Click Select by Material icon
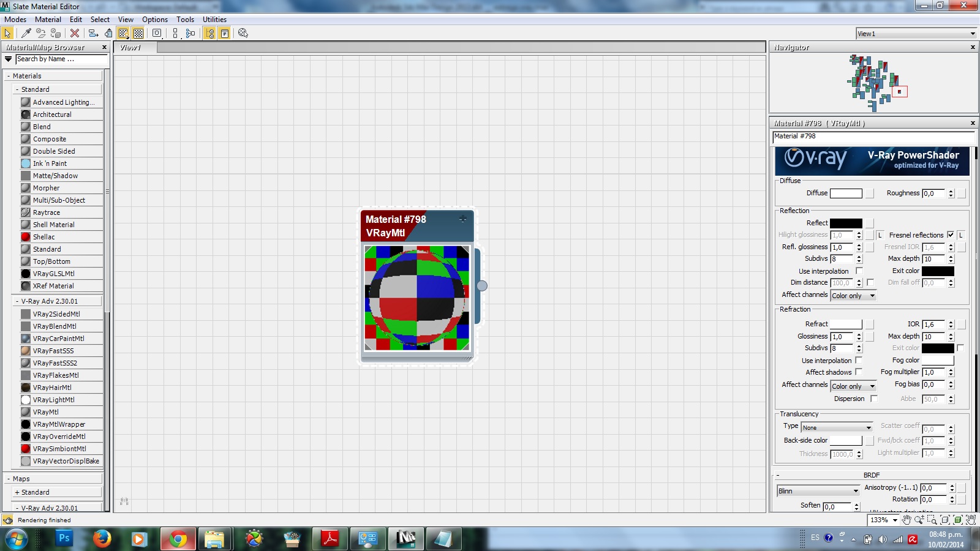The height and width of the screenshot is (551, 980). (243, 33)
